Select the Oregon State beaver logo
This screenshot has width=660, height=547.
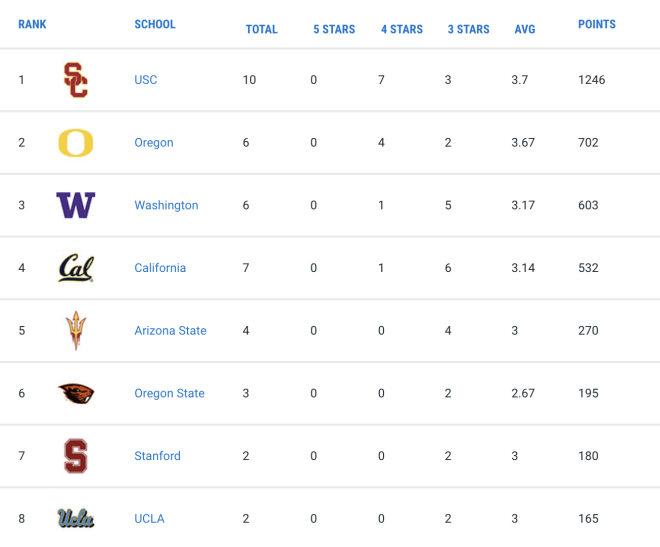pyautogui.click(x=76, y=393)
